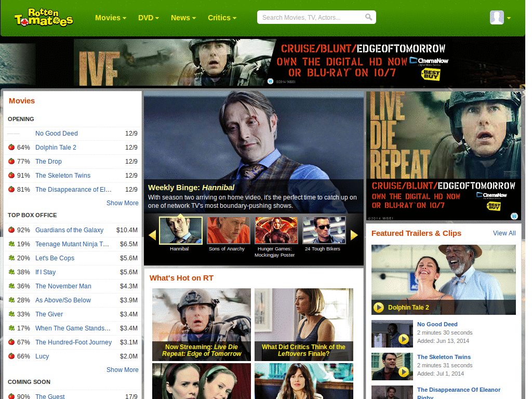Click fresh tomato icon beside The Drop
The width and height of the screenshot is (532, 399).
point(11,161)
